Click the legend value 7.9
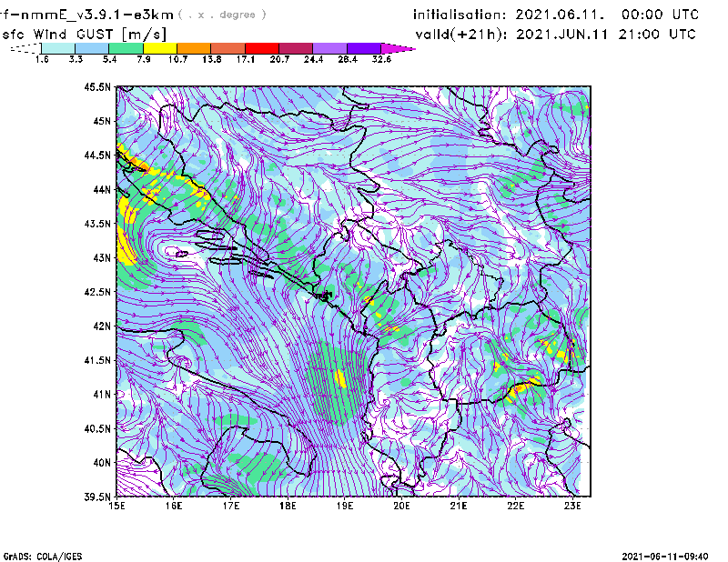 point(144,59)
